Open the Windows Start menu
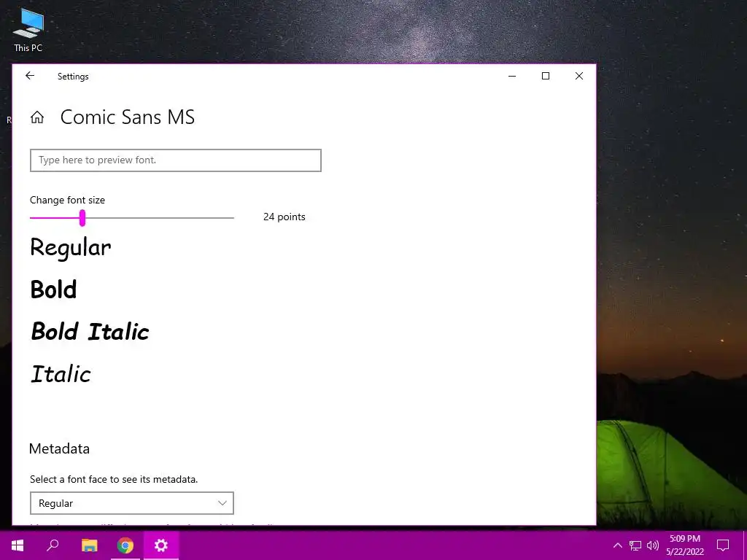Viewport: 747px width, 560px height. pos(18,545)
